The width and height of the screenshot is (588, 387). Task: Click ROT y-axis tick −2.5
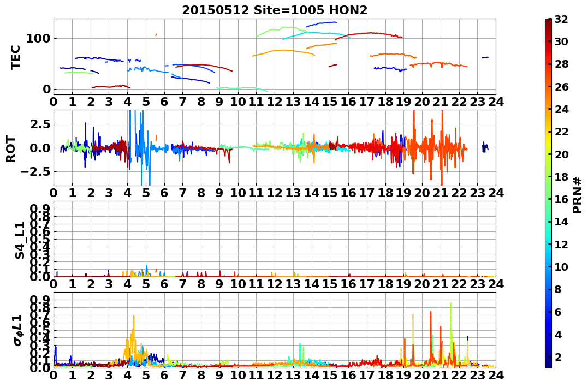click(x=37, y=172)
